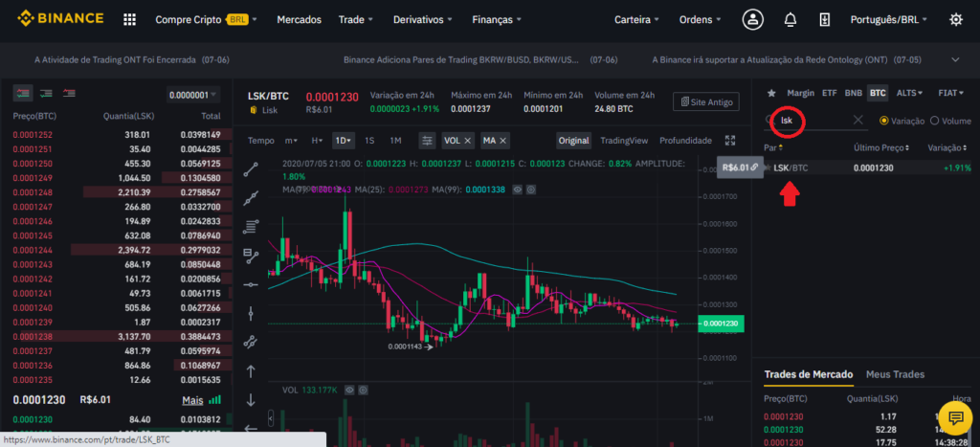Select the LSK/BTC pair row
Viewport: 980px width, 447px height.
868,168
